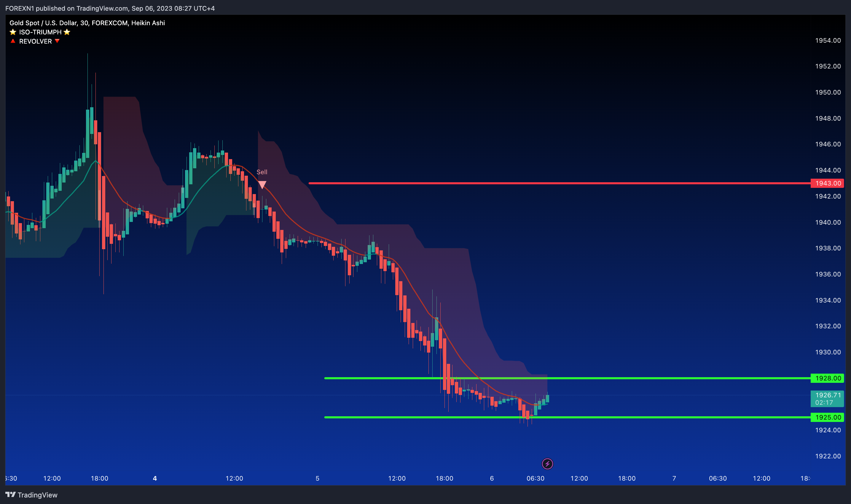The height and width of the screenshot is (504, 851).
Task: Click the date 4 on time axis
Action: [x=155, y=478]
